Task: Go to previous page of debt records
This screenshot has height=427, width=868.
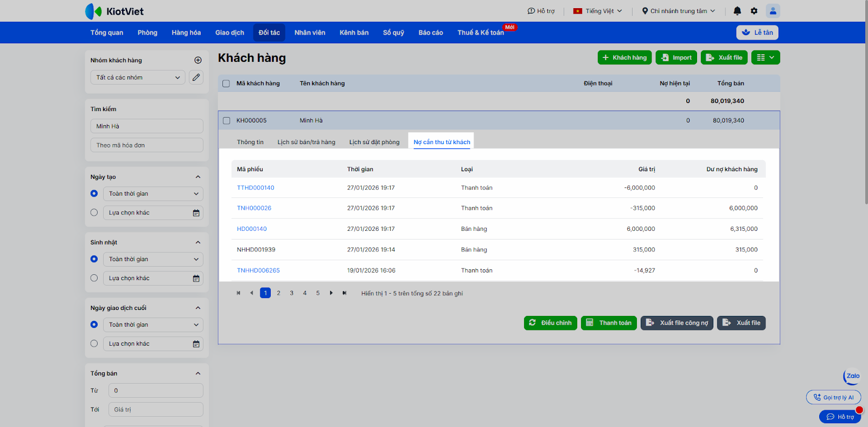Action: (x=251, y=293)
